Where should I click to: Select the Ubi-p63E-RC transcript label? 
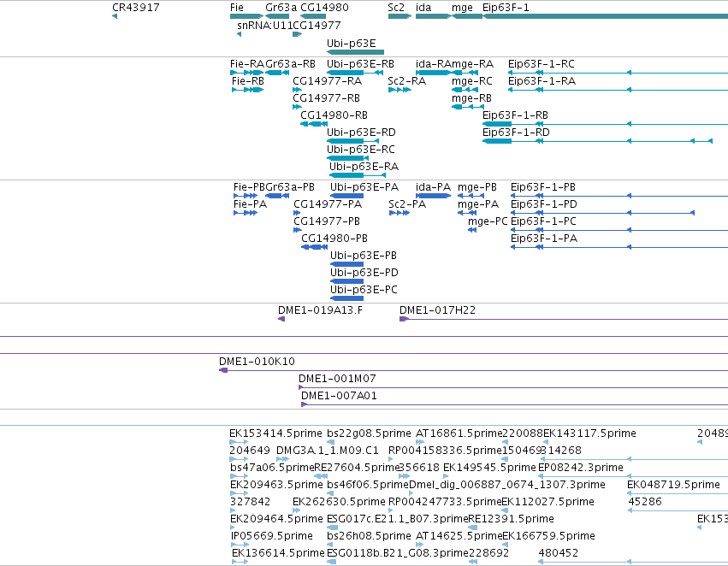tap(361, 150)
